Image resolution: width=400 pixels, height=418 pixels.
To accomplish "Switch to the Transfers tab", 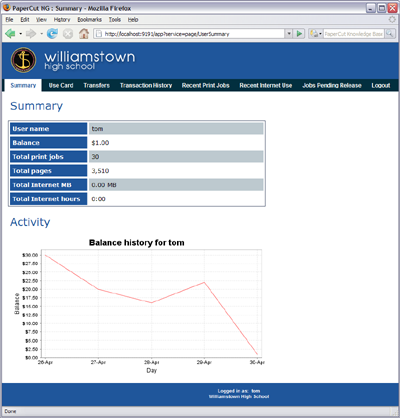I will pos(97,85).
